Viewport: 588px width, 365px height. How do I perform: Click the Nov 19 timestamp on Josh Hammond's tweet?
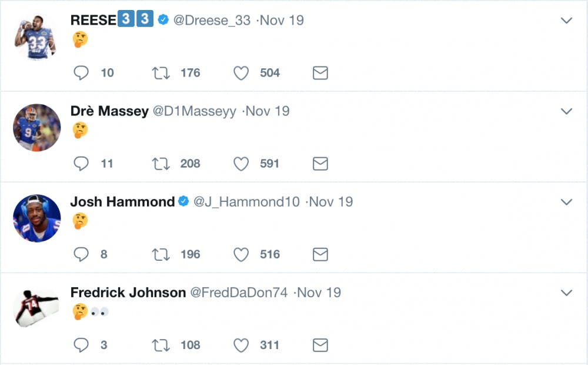331,201
